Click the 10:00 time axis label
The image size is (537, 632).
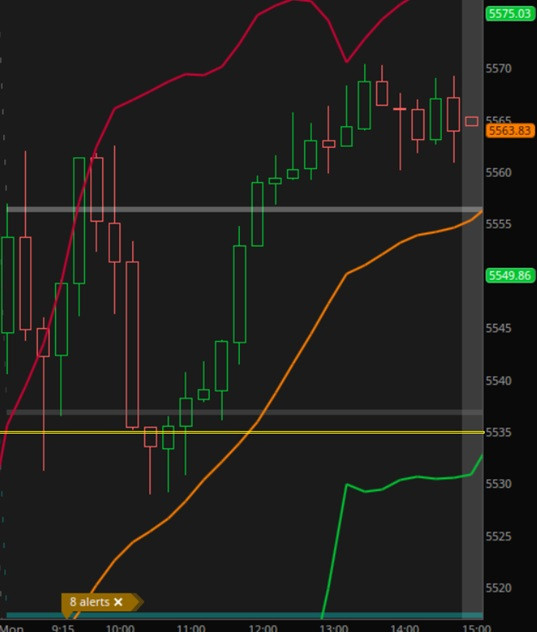tap(120, 628)
